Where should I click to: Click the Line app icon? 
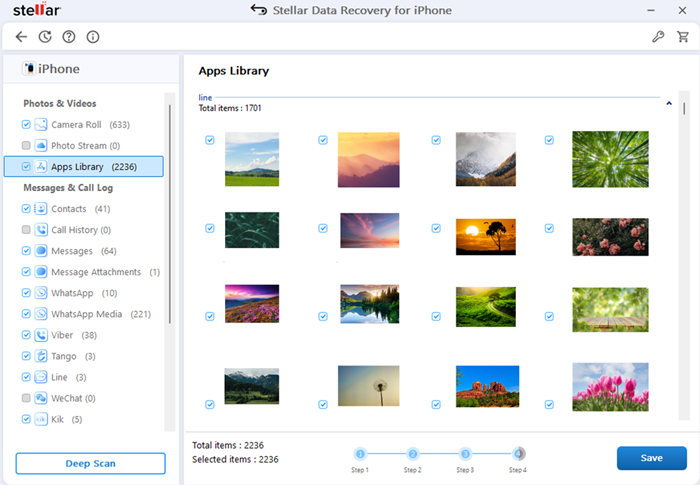click(41, 377)
